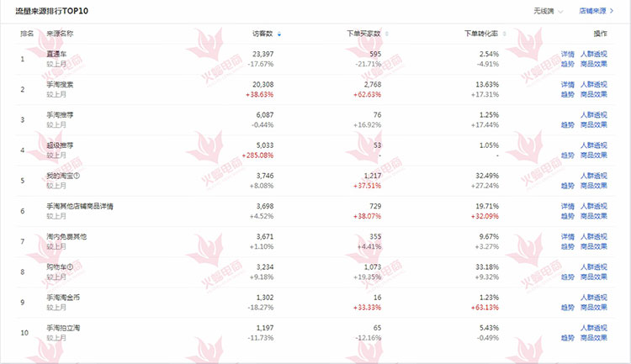Open 趋势 for 淘内免费其他 row
This screenshot has height=364, width=631.
click(x=568, y=246)
